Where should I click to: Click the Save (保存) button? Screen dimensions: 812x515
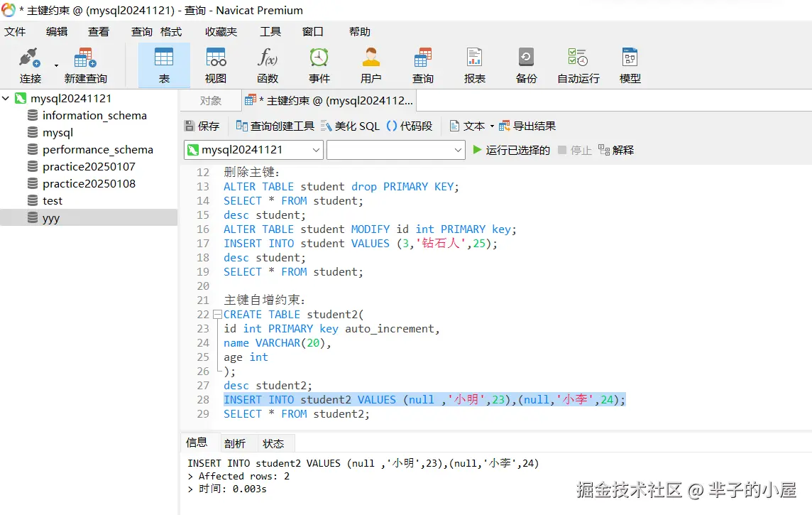point(202,126)
